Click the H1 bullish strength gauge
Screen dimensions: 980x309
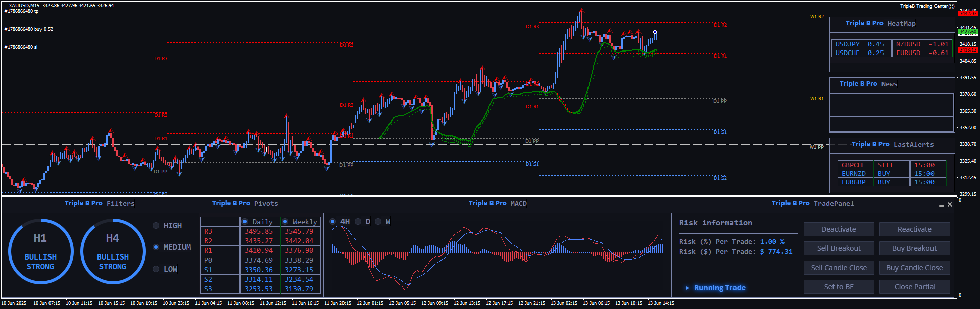(40, 251)
